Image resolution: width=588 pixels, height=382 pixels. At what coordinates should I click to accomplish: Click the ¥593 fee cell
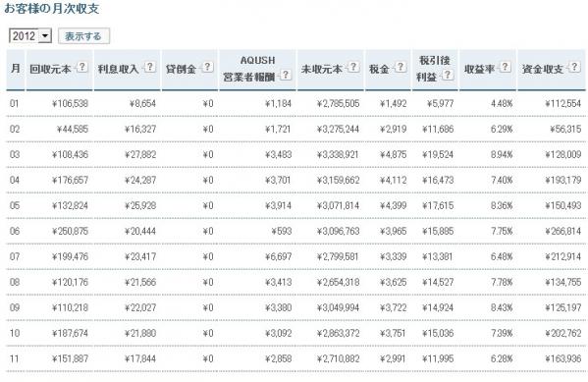(x=282, y=231)
